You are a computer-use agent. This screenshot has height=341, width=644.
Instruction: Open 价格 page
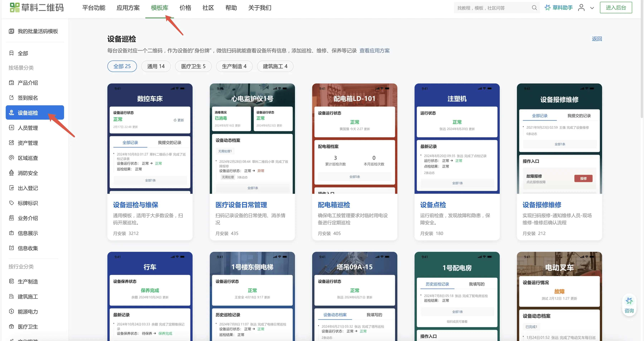tap(185, 8)
